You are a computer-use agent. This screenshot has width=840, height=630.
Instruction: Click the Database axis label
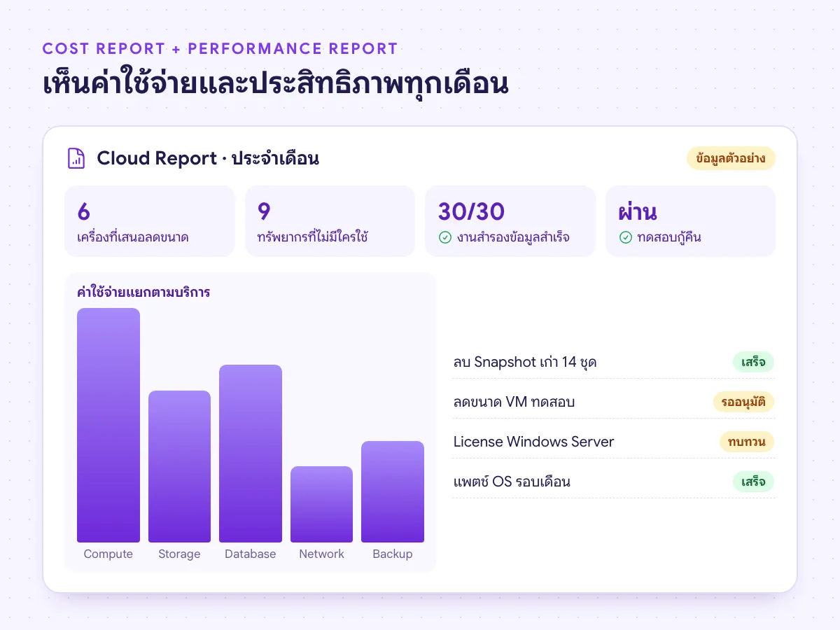pos(251,554)
